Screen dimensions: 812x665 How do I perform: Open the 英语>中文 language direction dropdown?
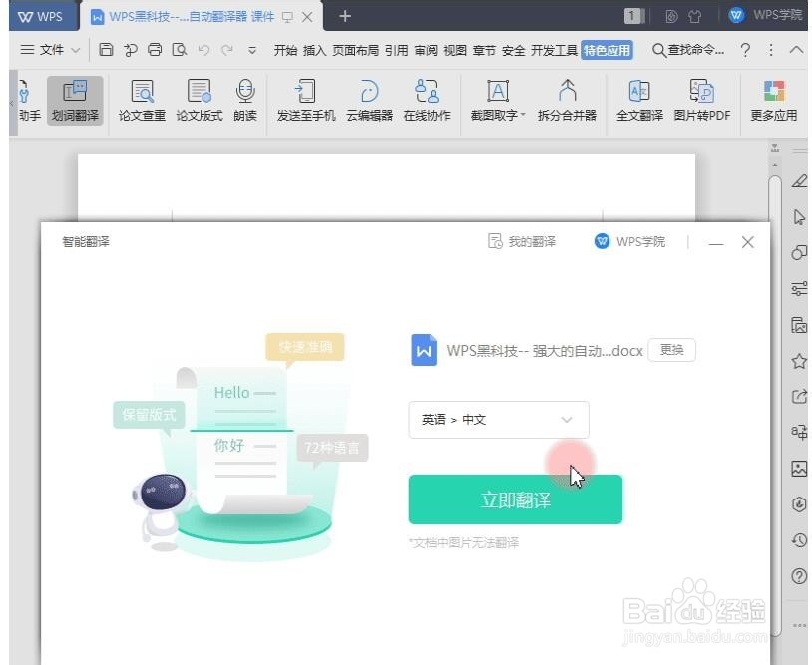point(498,420)
